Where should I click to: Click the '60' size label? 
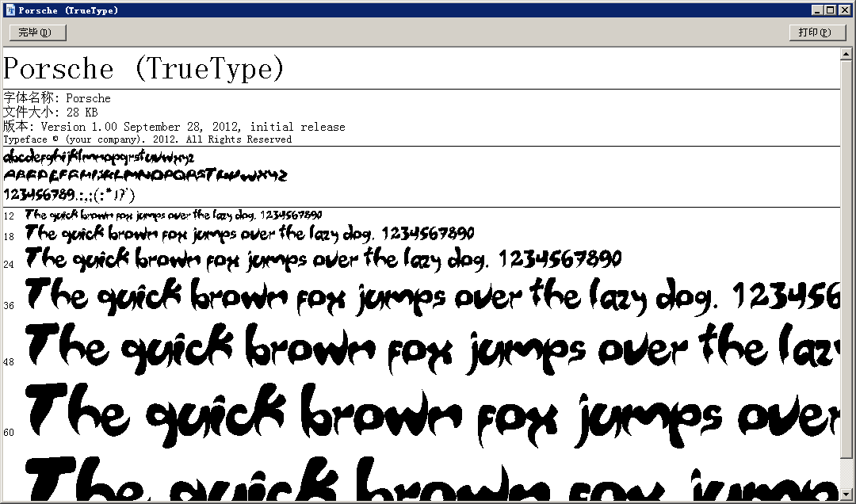[9, 433]
